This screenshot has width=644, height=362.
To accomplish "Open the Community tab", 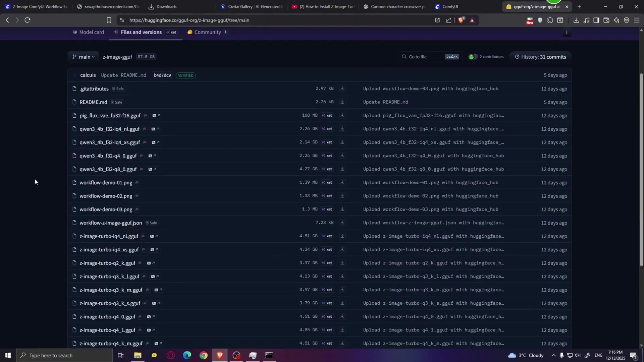I will pos(207,32).
